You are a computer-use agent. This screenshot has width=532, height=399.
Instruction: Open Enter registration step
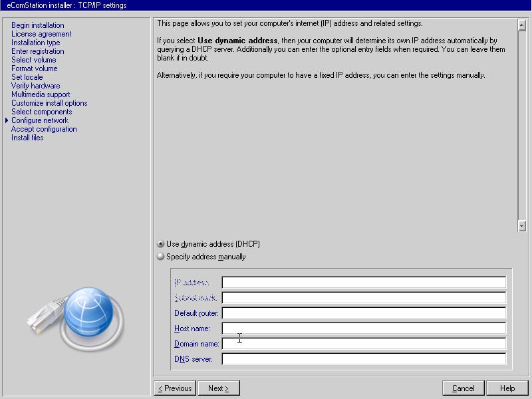pyautogui.click(x=38, y=51)
